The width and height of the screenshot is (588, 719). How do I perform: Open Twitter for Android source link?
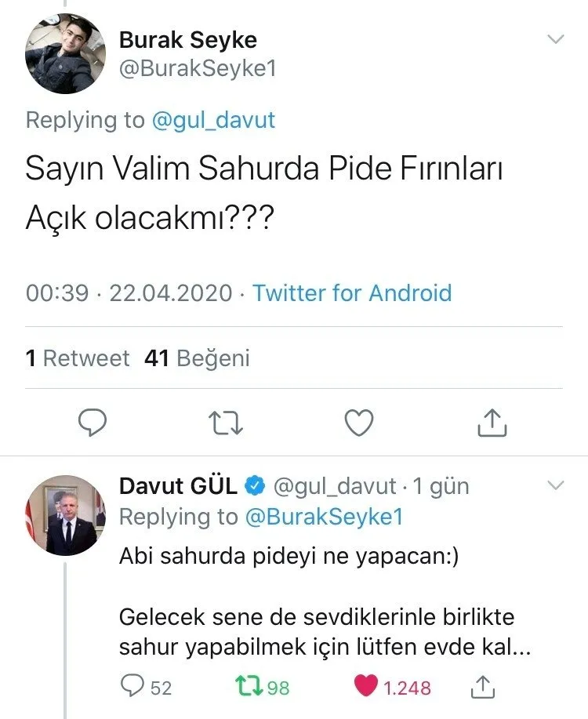(352, 293)
